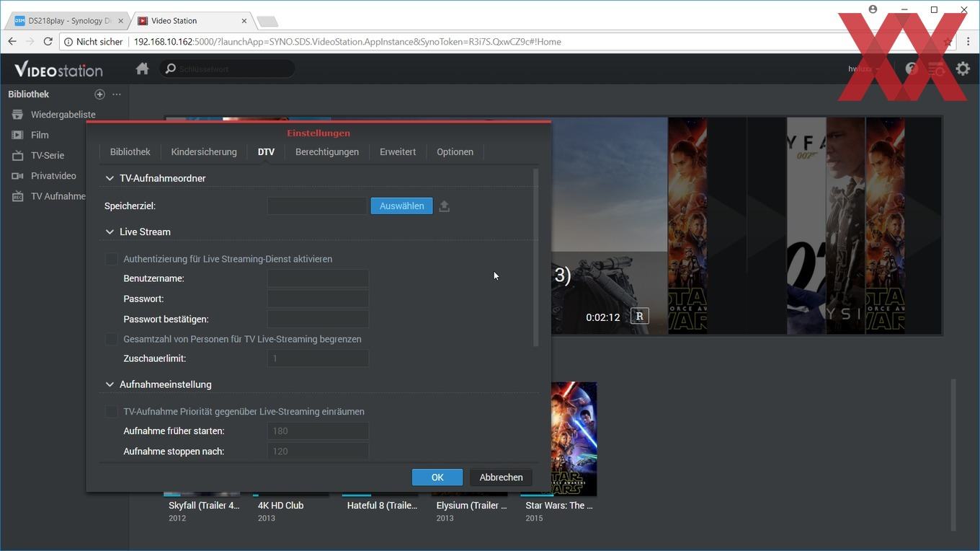Screen dimensions: 980x551
Task: Click Skyfall 007 banner poster
Action: (x=806, y=226)
